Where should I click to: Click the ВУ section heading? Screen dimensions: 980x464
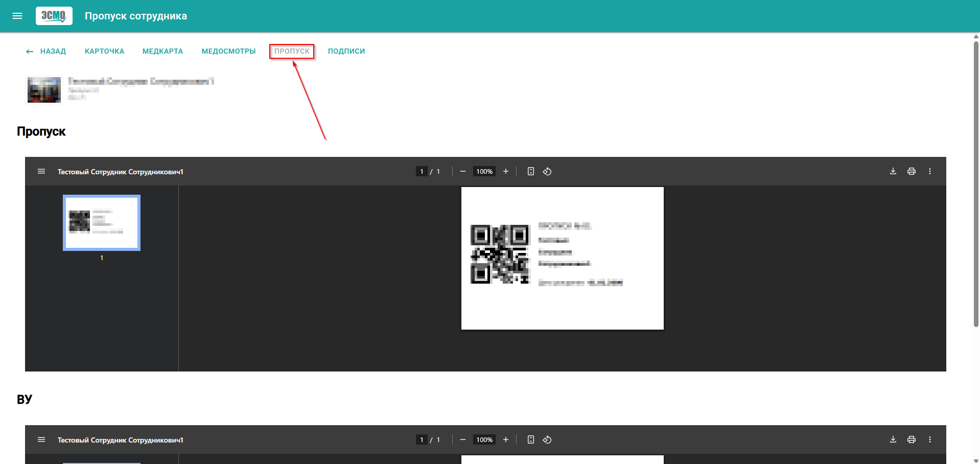25,399
